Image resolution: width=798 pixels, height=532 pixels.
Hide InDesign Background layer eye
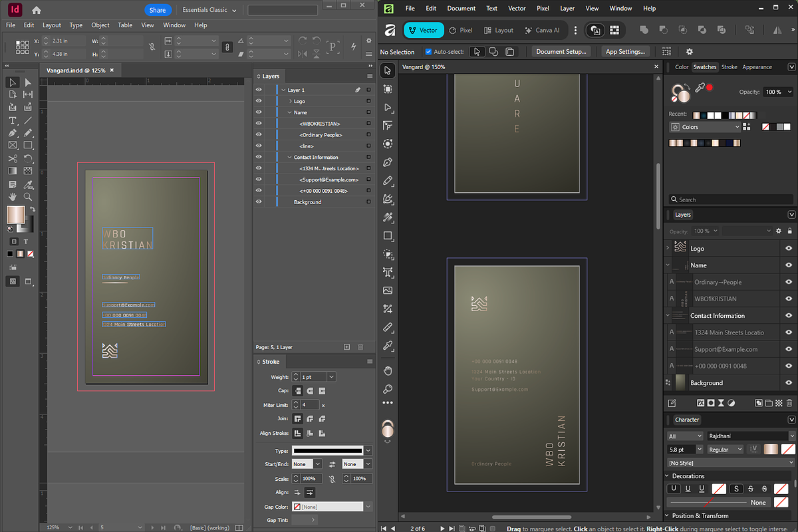259,201
